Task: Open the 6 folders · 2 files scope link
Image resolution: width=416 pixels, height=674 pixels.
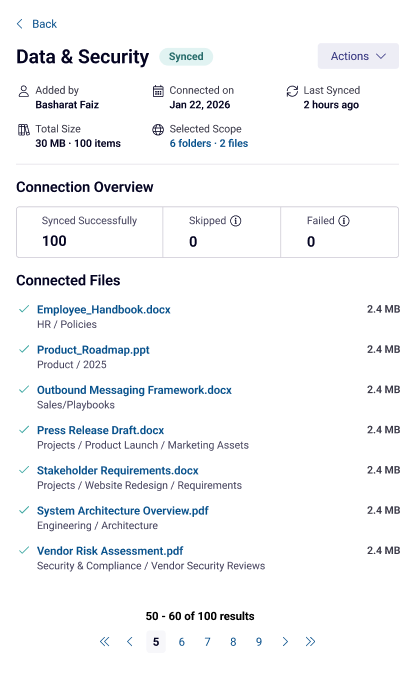Action: click(x=209, y=143)
